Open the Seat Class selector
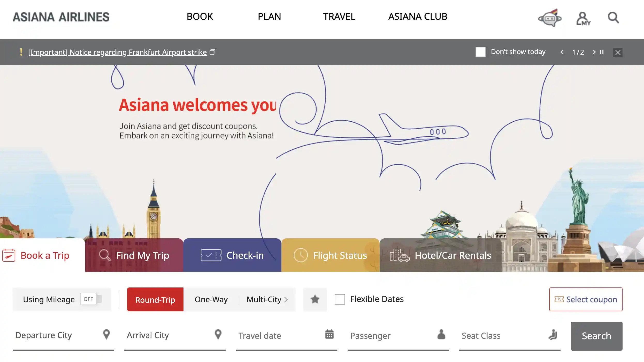The image size is (644, 362). click(510, 336)
